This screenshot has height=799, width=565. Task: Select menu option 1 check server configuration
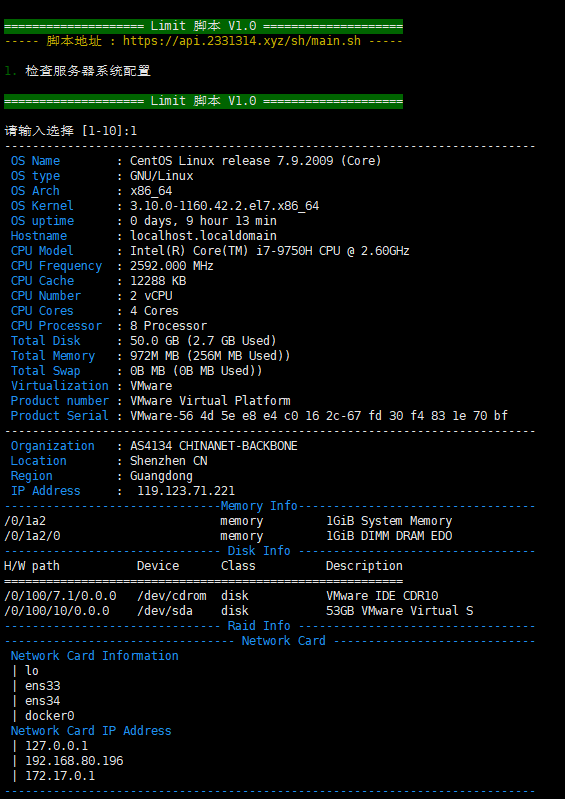coord(77,71)
